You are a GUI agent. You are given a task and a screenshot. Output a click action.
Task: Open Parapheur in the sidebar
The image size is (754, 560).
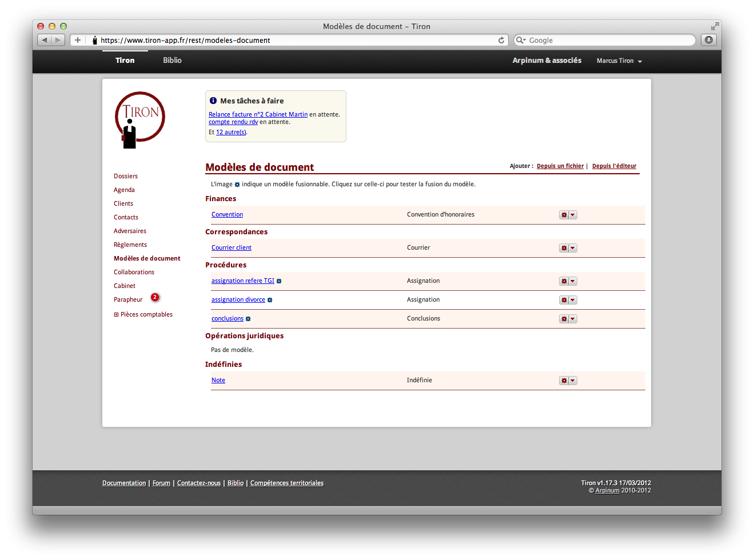click(x=128, y=299)
